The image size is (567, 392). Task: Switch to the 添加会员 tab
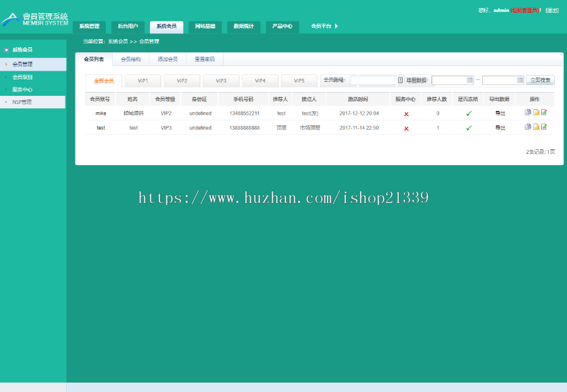click(168, 59)
